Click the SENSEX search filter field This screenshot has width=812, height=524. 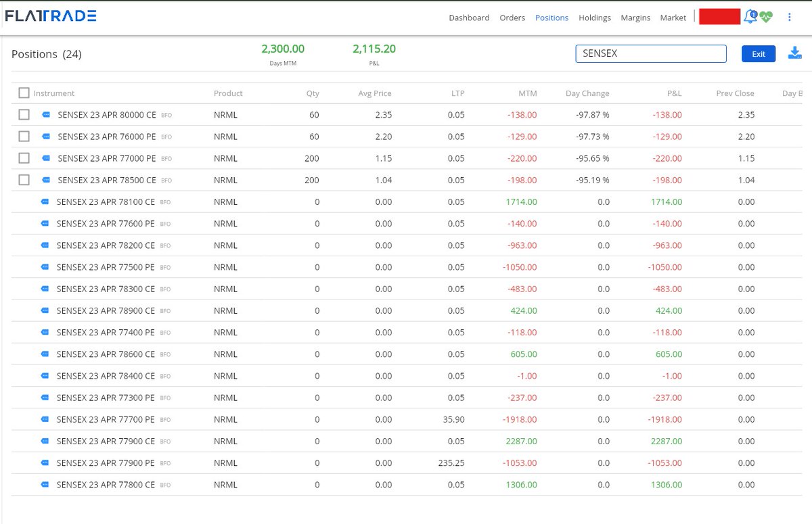coord(651,53)
